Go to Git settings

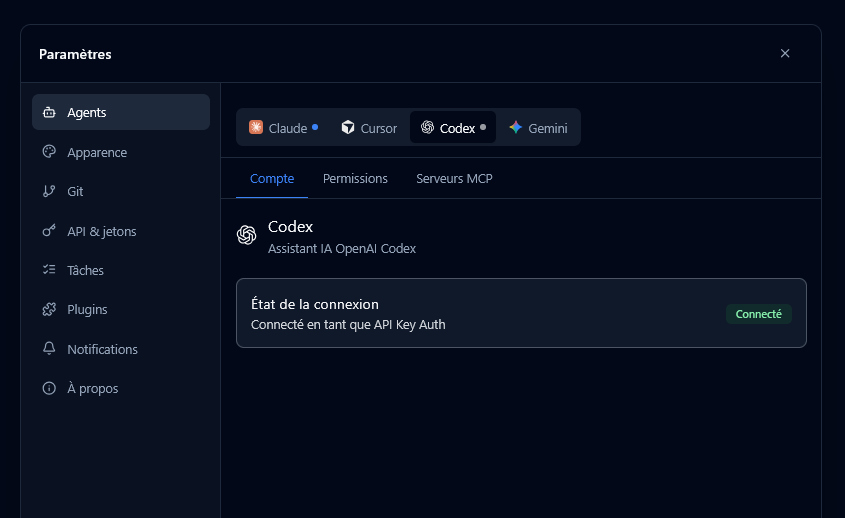tap(121, 191)
